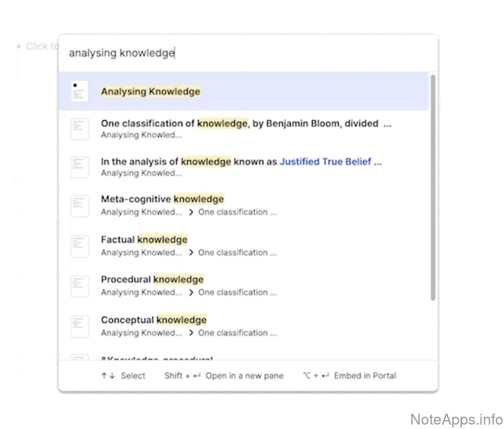Click the icon beside the 'In the analysis' result
The height and width of the screenshot is (429, 504).
[x=80, y=167]
